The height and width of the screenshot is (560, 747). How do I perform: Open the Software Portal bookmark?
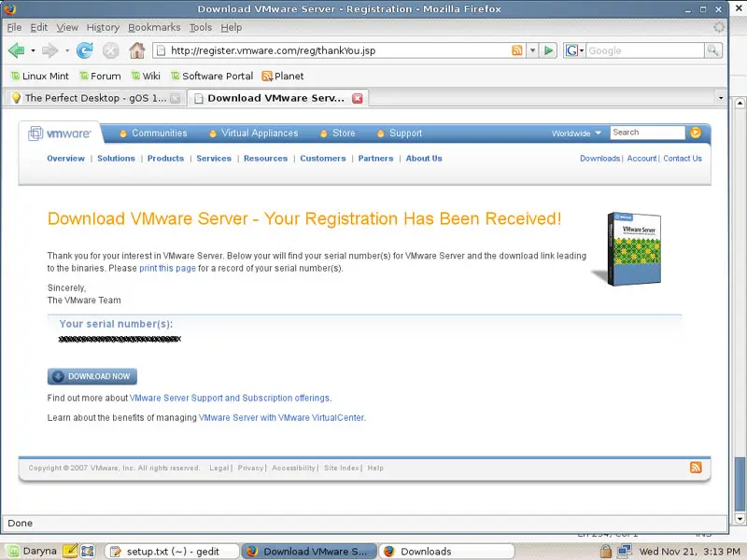click(212, 77)
